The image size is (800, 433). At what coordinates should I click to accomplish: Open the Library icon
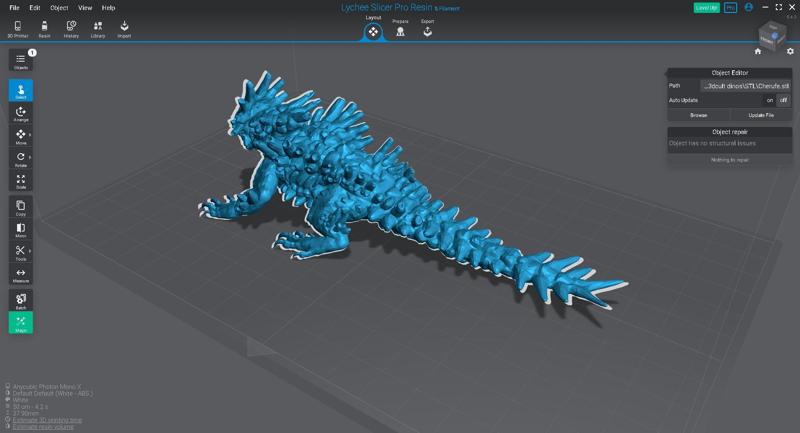tap(97, 29)
